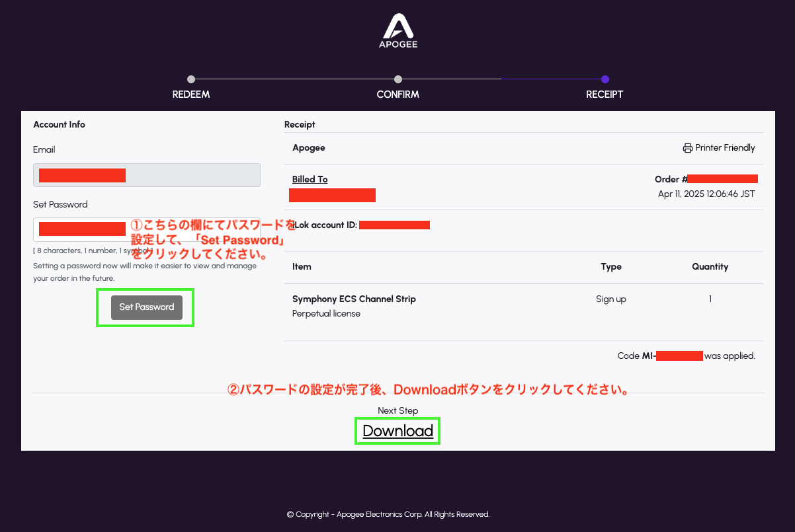Select the RECEIPT step
Screen dimensions: 795x532
tap(605, 94)
